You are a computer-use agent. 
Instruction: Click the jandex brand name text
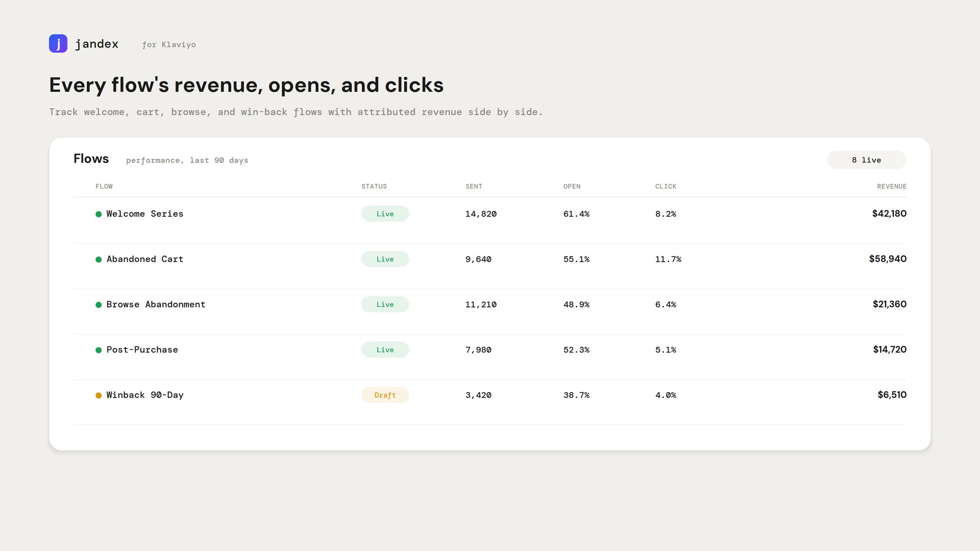coord(96,44)
